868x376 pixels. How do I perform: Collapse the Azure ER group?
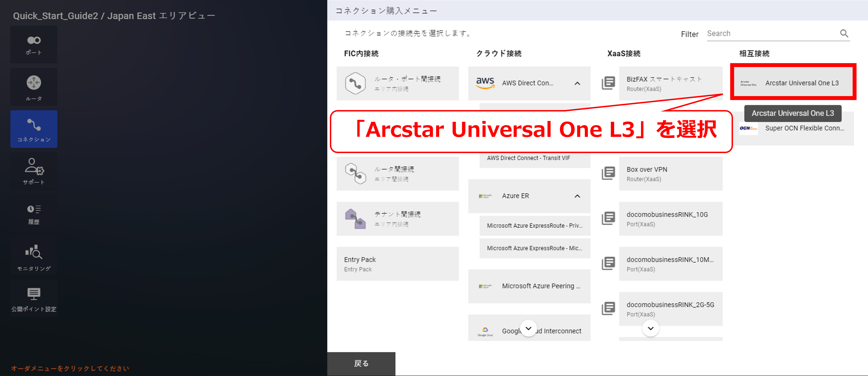tap(577, 196)
